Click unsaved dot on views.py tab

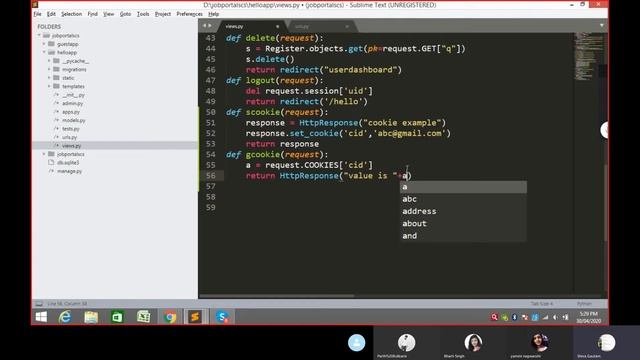pos(278,27)
